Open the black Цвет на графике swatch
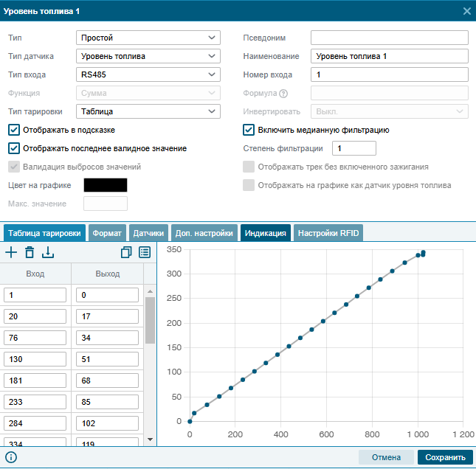The image size is (476, 469). [106, 185]
